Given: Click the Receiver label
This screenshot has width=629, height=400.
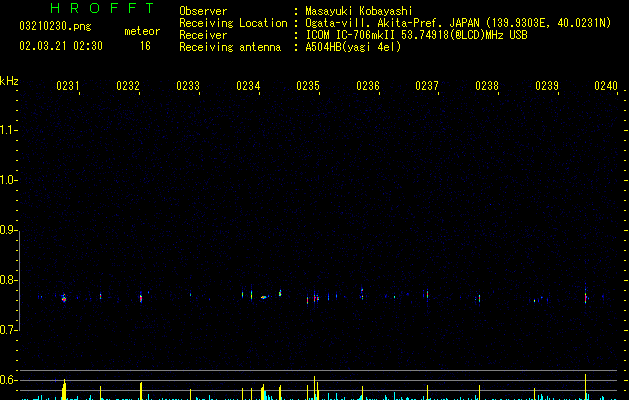Looking at the screenshot, I should coord(203,35).
